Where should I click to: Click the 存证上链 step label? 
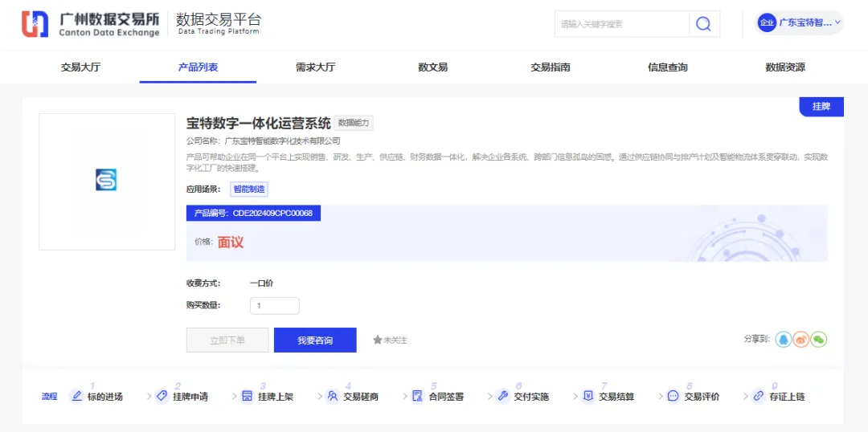click(787, 397)
